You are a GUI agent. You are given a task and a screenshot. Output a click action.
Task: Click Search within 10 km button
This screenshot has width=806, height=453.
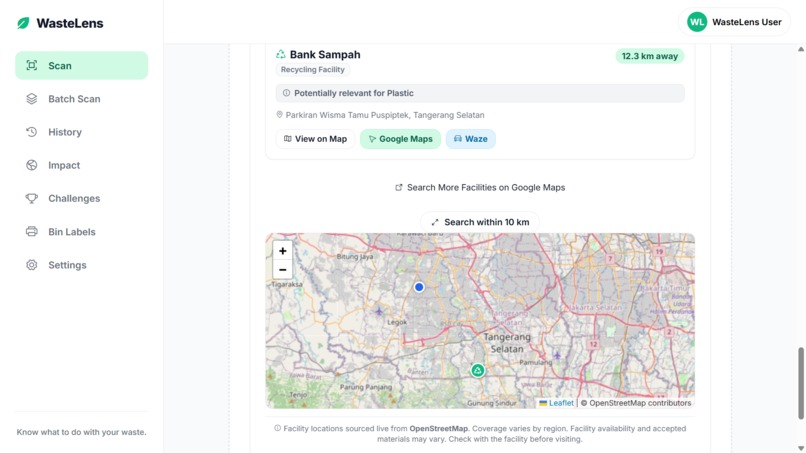pyautogui.click(x=480, y=222)
